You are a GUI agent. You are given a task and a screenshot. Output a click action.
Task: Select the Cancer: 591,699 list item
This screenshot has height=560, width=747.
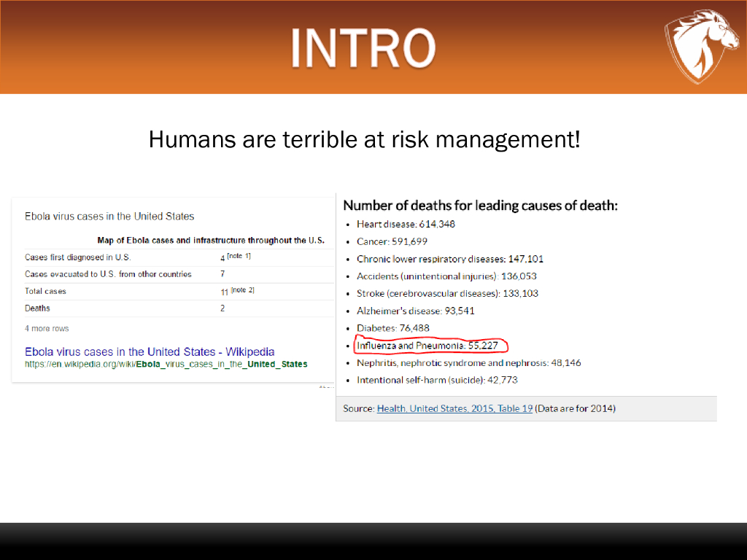(392, 241)
